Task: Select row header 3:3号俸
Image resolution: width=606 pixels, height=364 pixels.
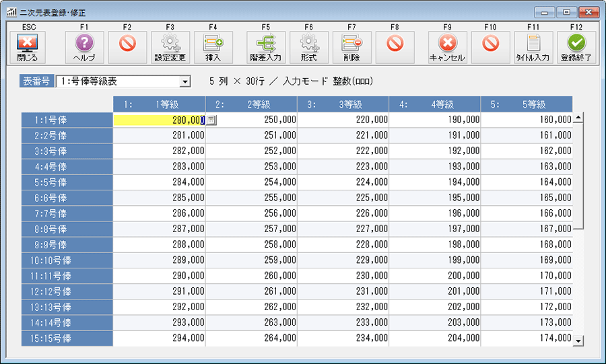Action: coord(67,151)
